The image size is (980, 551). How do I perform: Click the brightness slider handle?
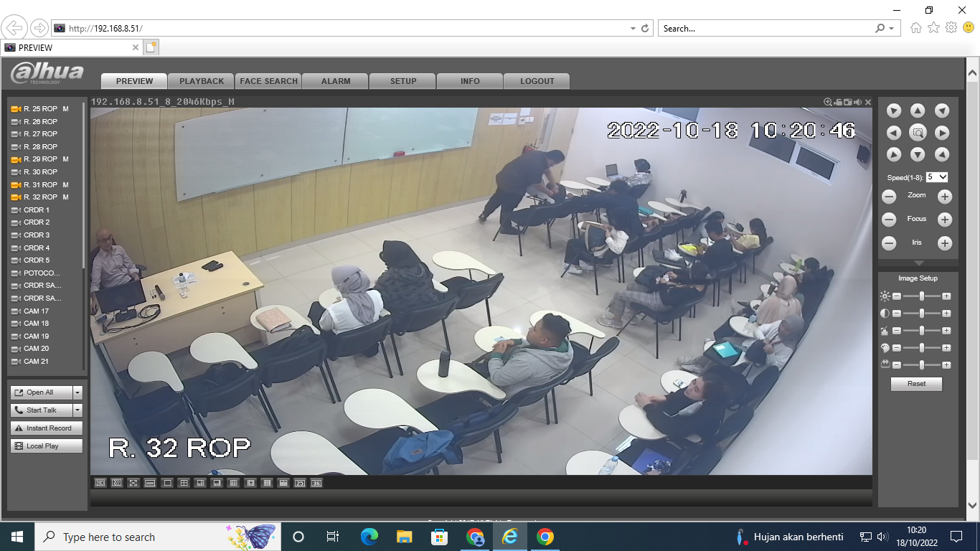(x=922, y=296)
